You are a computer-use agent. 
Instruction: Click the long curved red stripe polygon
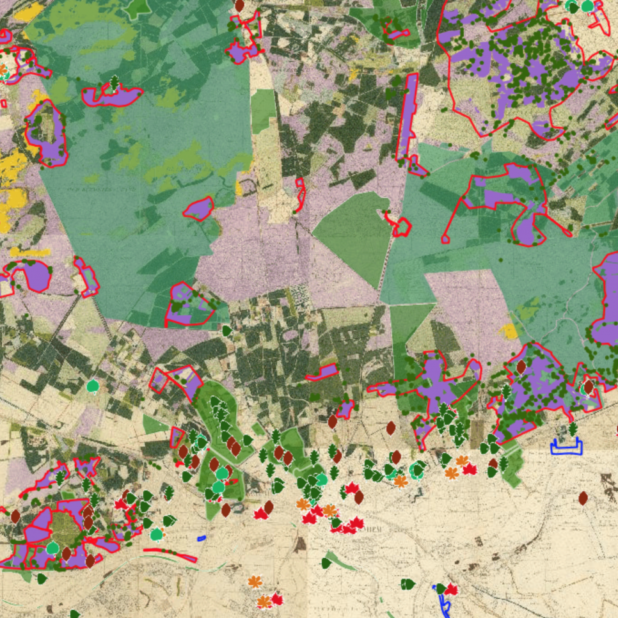170,554
